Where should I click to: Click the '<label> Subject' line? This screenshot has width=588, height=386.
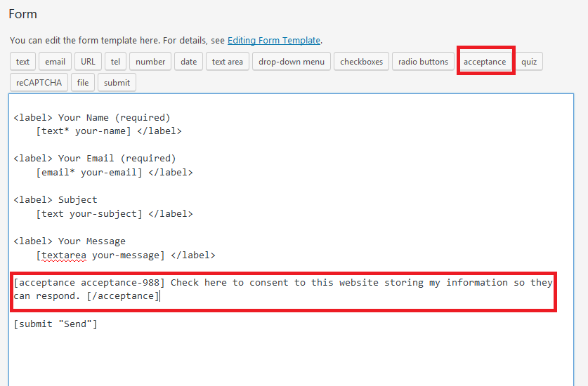click(x=55, y=200)
